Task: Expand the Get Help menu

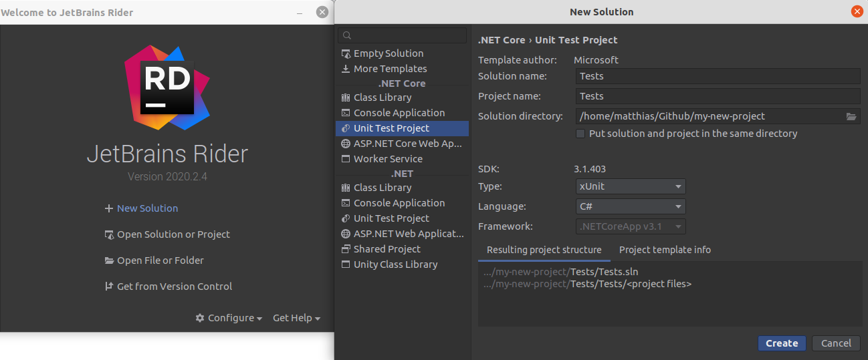Action: pyautogui.click(x=296, y=318)
